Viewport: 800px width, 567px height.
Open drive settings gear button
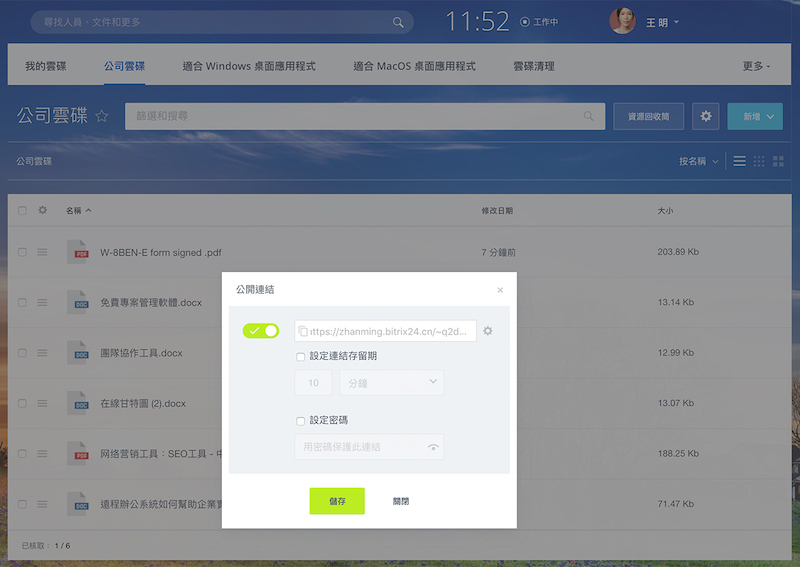pyautogui.click(x=706, y=116)
